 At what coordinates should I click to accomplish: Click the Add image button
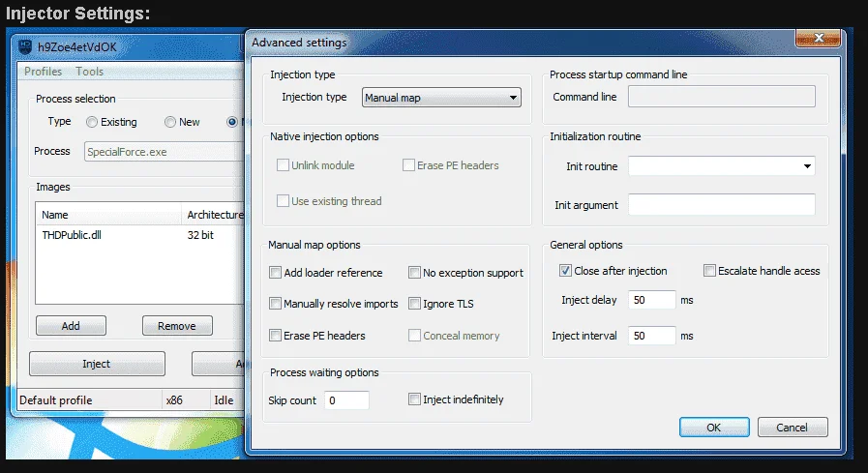[x=71, y=326]
